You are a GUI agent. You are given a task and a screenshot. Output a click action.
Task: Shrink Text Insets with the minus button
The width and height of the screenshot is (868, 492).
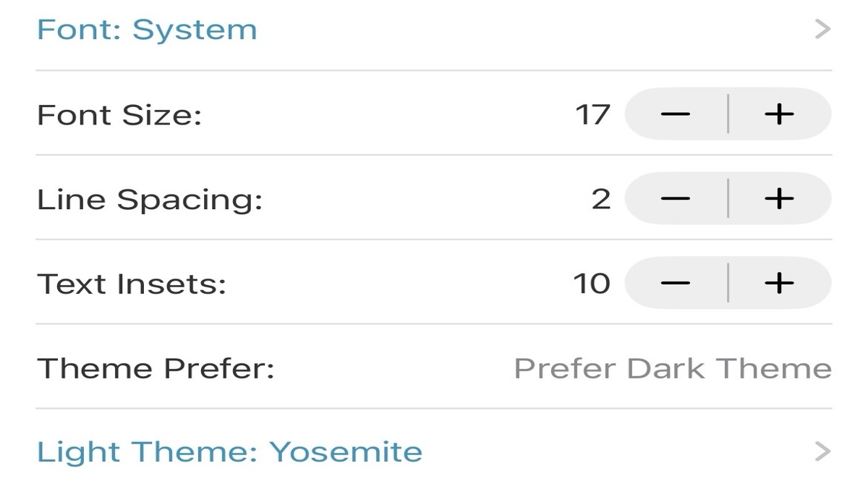(x=676, y=283)
